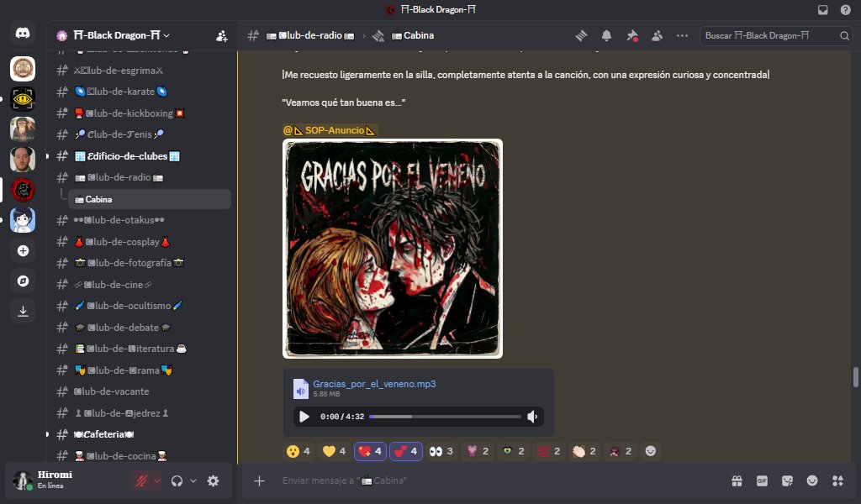This screenshot has height=504, width=861.
Task: Open more options three-dot menu
Action: click(682, 35)
